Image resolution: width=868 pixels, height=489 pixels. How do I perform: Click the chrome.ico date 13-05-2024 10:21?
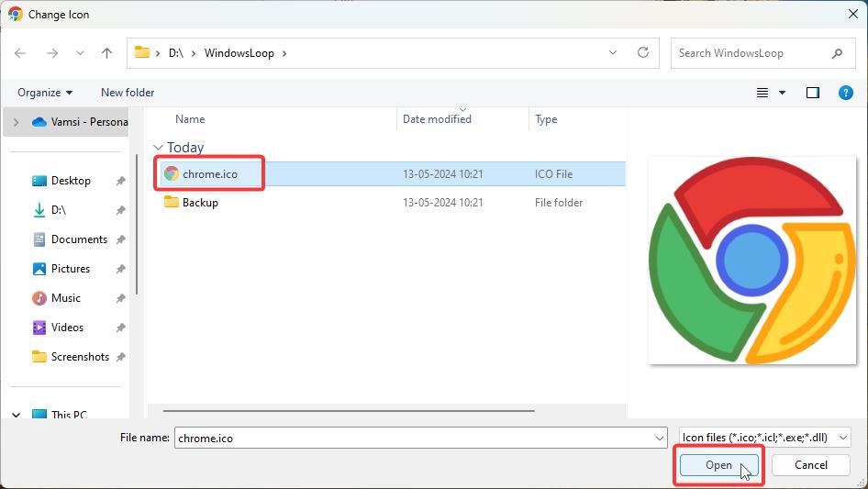click(443, 174)
